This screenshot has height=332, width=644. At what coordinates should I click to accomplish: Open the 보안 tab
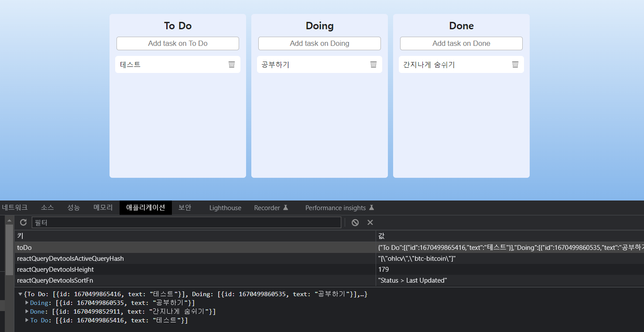pos(185,207)
